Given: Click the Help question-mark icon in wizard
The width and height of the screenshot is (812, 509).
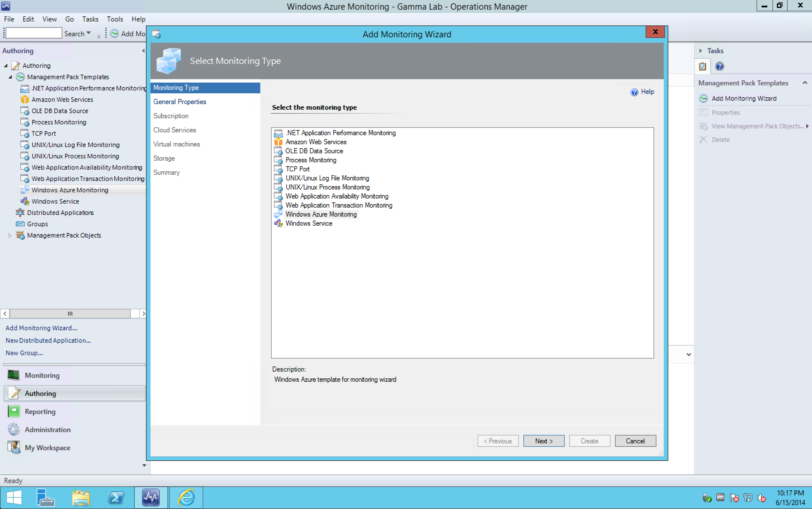Looking at the screenshot, I should point(634,92).
